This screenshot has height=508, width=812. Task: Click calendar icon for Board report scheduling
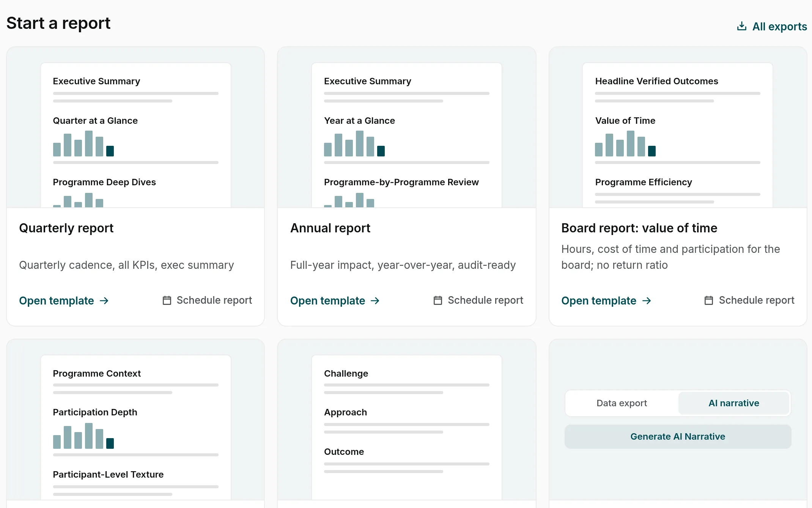pyautogui.click(x=709, y=300)
